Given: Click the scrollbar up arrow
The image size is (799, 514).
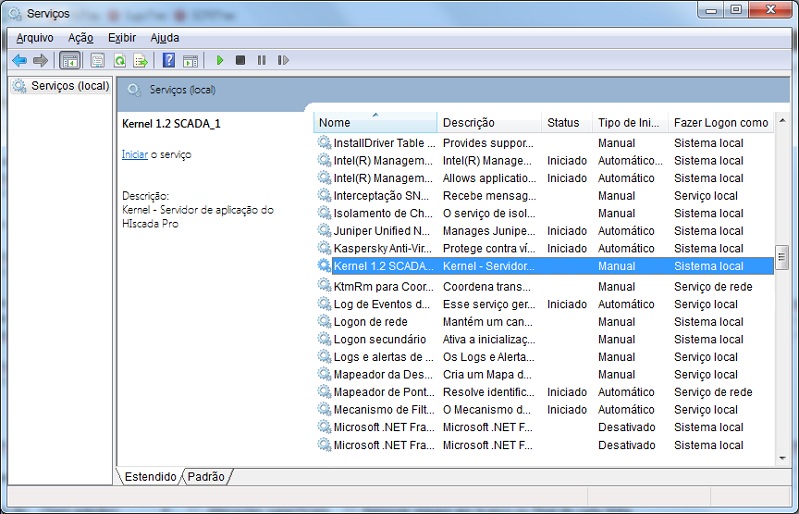Looking at the screenshot, I should click(x=782, y=121).
